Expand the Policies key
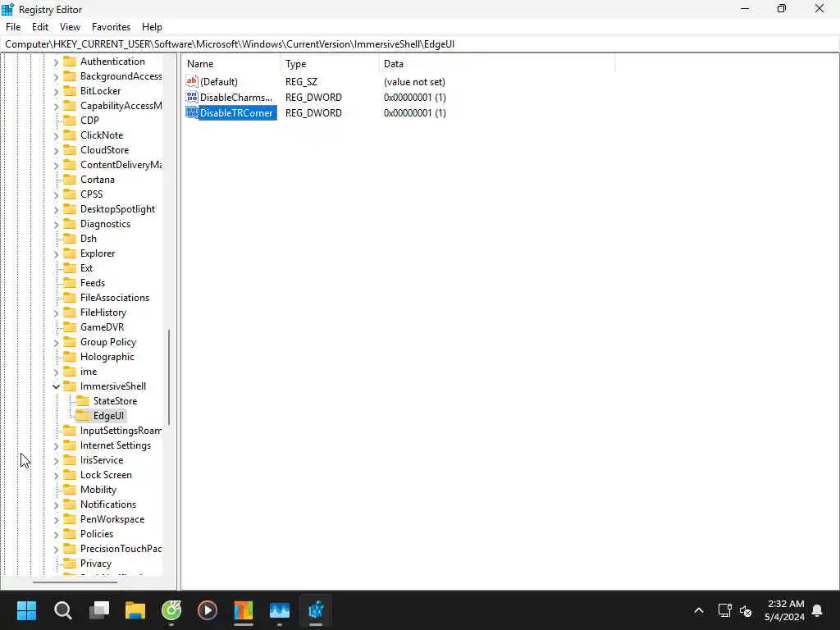Image resolution: width=840 pixels, height=630 pixels. pyautogui.click(x=56, y=535)
